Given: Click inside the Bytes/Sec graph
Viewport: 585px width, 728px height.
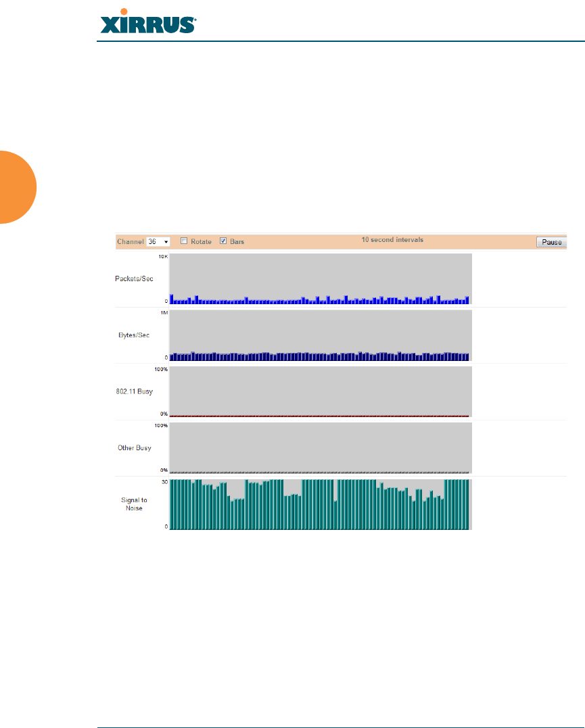Looking at the screenshot, I should pos(321,335).
